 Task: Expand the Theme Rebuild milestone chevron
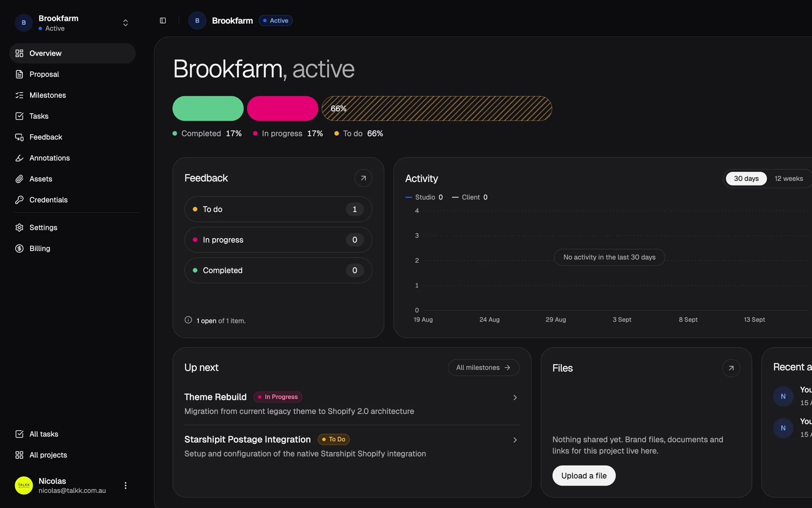(x=515, y=398)
